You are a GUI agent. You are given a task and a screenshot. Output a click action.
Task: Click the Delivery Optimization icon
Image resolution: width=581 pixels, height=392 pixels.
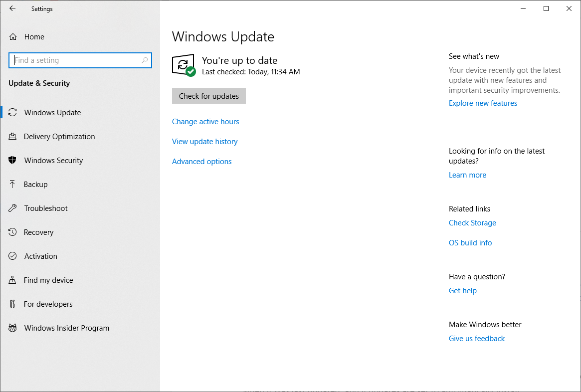[12, 136]
